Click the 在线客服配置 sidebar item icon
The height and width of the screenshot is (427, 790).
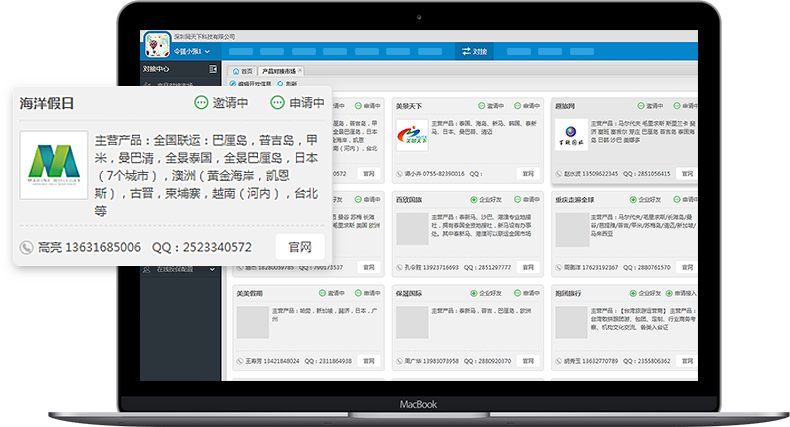(x=147, y=270)
